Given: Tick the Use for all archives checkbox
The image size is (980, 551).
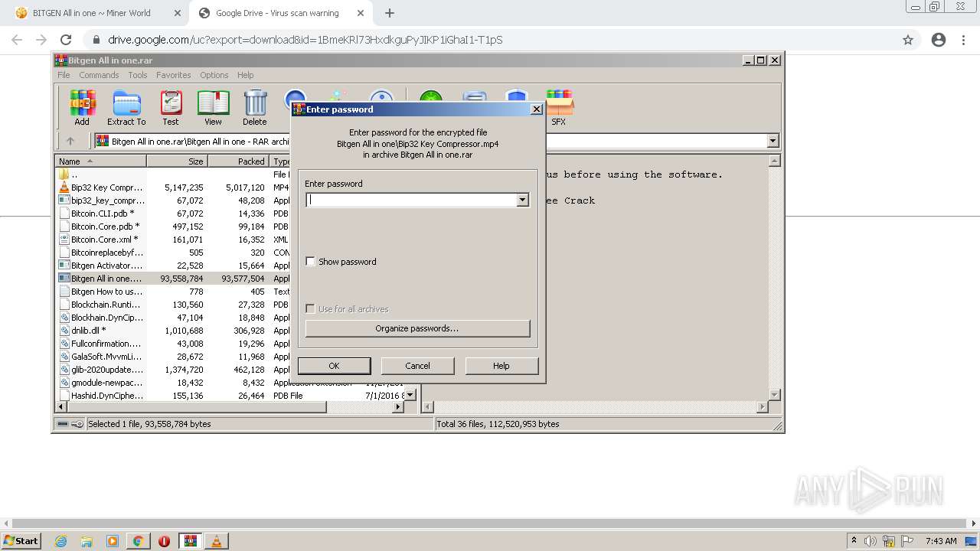Looking at the screenshot, I should click(x=310, y=309).
